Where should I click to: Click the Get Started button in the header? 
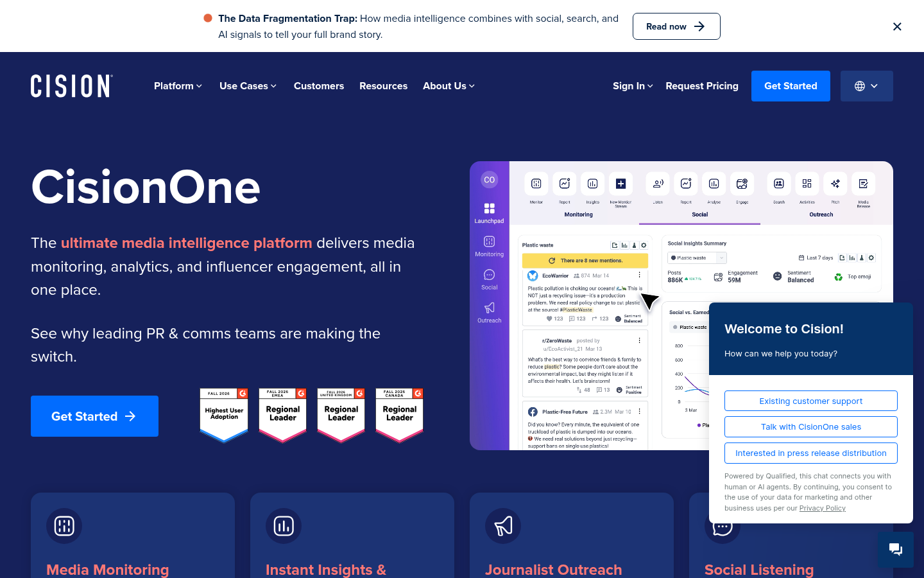pos(791,86)
